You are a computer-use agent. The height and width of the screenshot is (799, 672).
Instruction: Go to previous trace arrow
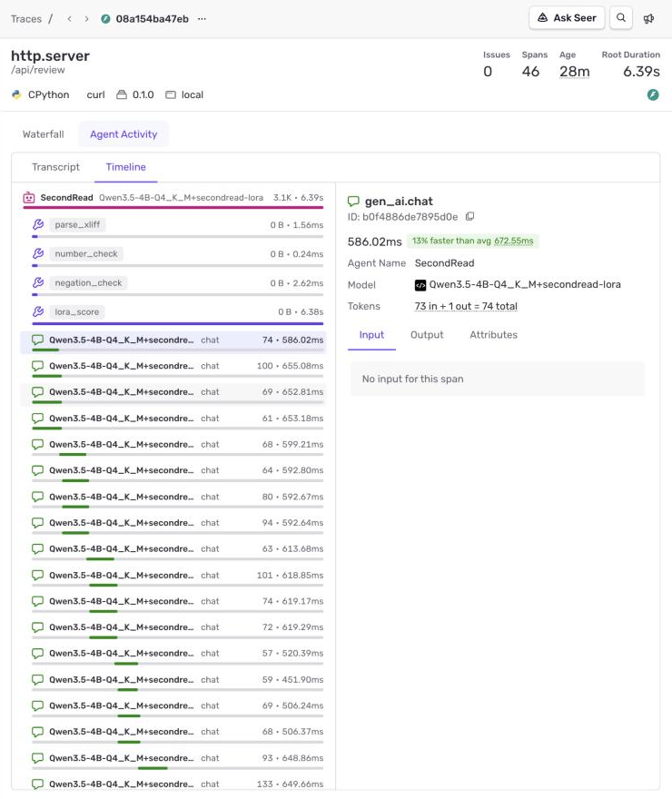tap(69, 19)
